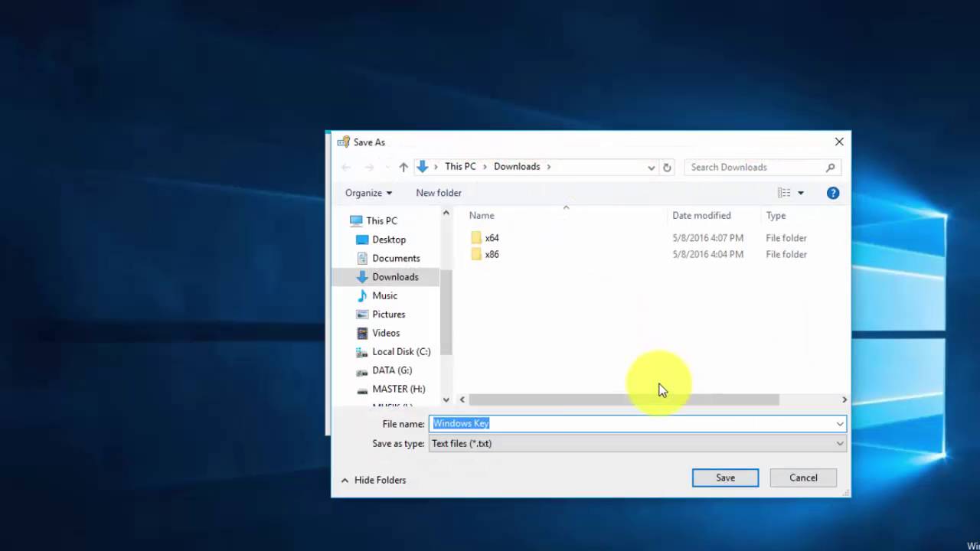Select Pictures in the navigation pane
The image size is (980, 551).
(x=388, y=315)
